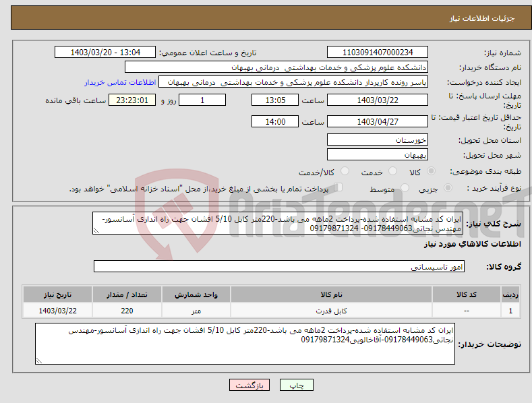Image resolution: width=532 pixels, height=403 pixels.
Task: Click the چاپ print button
Action: (x=297, y=385)
